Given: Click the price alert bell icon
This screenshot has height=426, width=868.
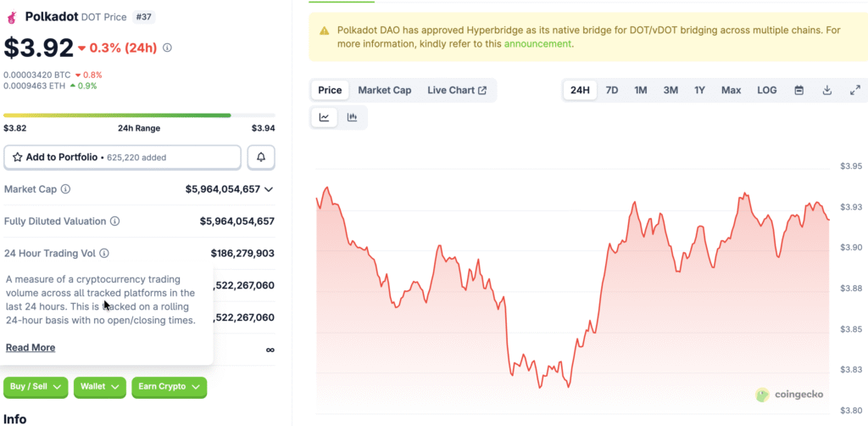Looking at the screenshot, I should click(261, 157).
